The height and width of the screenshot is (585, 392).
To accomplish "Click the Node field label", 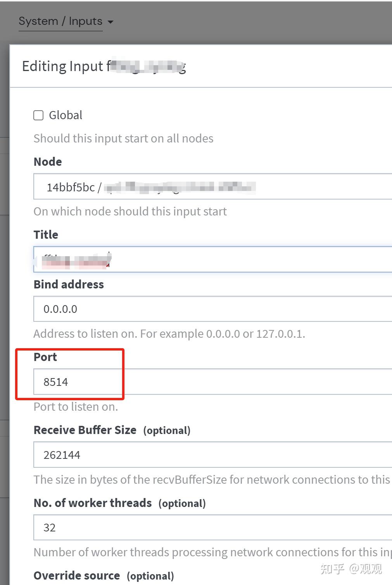I will pos(48,162).
